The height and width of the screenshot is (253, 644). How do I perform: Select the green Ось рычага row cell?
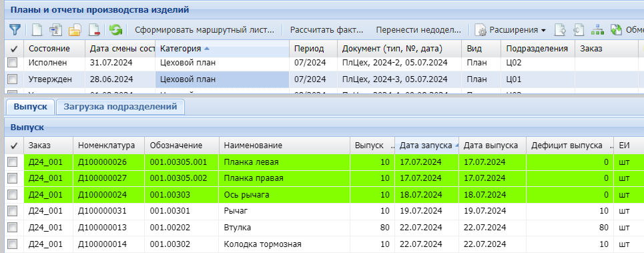click(284, 195)
